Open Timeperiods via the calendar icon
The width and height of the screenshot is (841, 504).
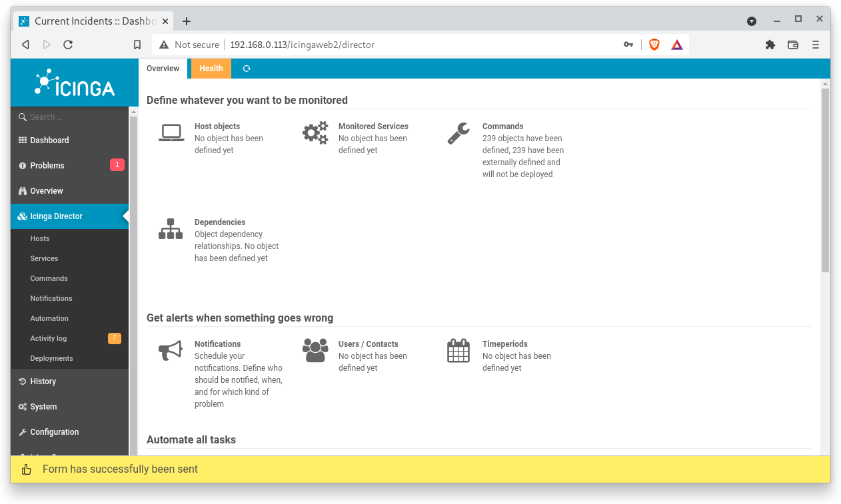click(458, 349)
